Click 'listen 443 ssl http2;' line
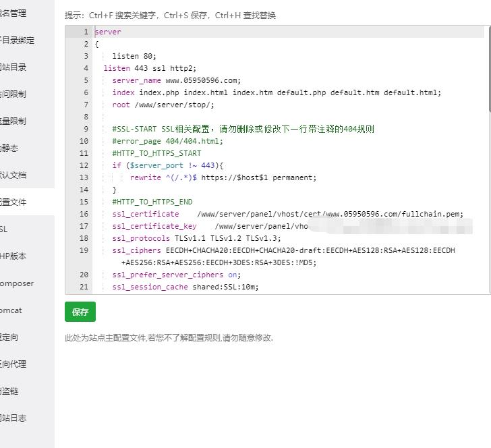The height and width of the screenshot is (448, 491). [x=150, y=68]
